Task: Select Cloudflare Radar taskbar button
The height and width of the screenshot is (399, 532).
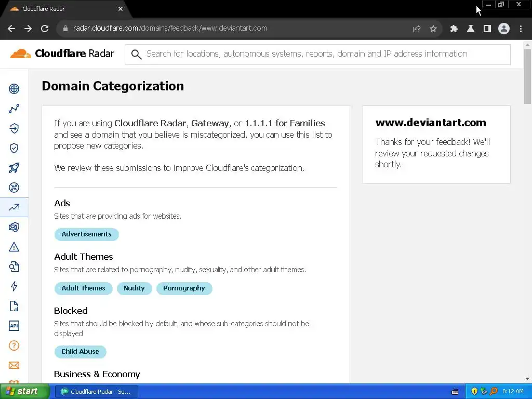Action: pyautogui.click(x=97, y=392)
